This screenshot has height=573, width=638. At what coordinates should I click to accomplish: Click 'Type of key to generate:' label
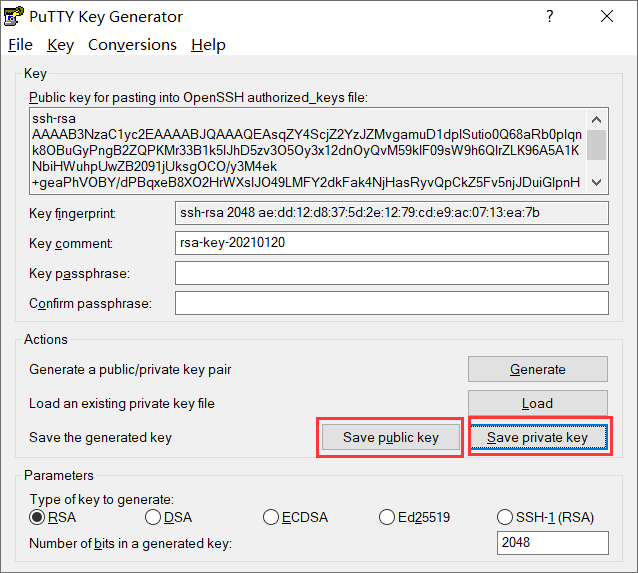102,499
